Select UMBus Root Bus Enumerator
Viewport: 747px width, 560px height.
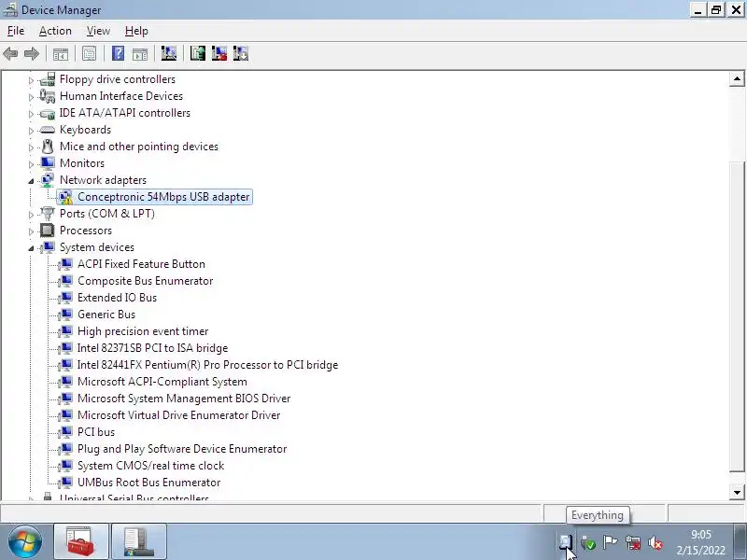point(148,483)
